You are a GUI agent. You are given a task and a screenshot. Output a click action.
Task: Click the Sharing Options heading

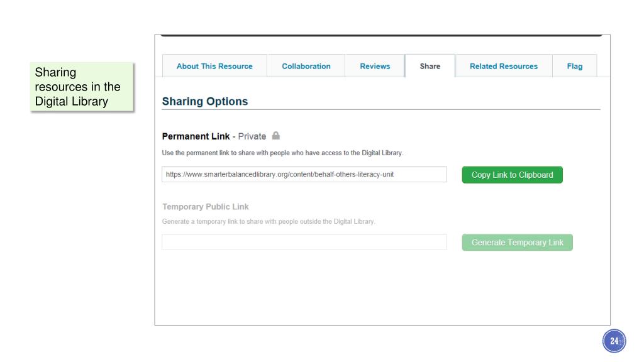point(205,101)
